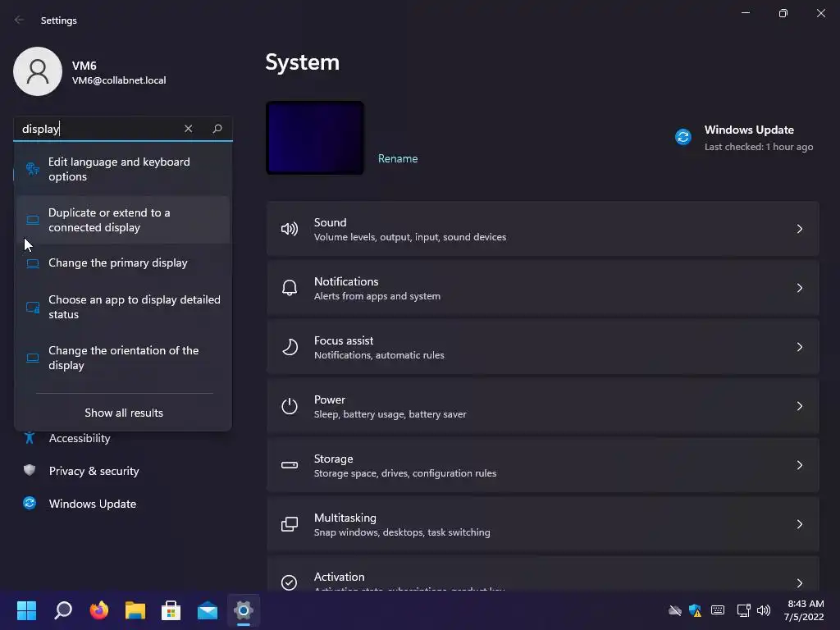Click the Storage drive icon
The height and width of the screenshot is (630, 840).
290,465
